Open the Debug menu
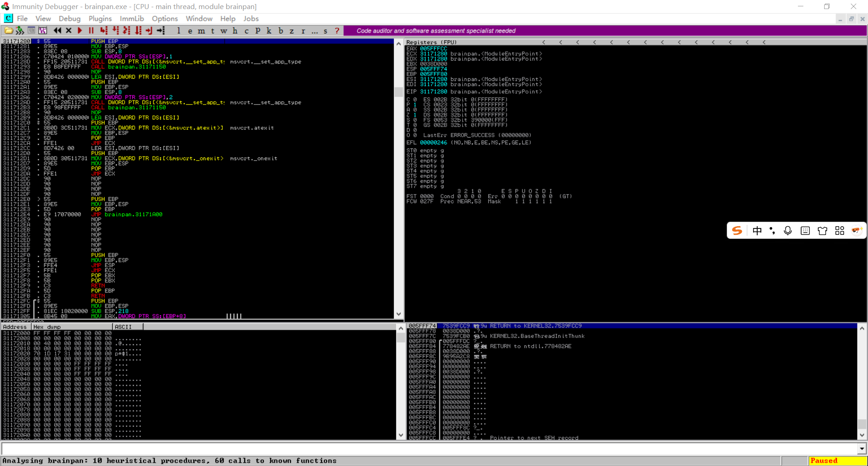The image size is (868, 466). coord(70,19)
